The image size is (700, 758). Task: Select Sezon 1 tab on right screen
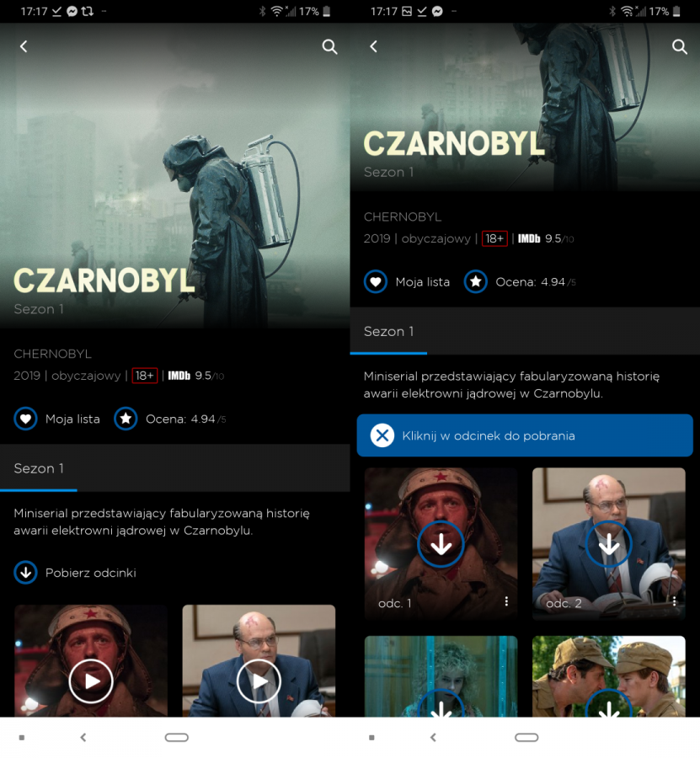tap(388, 332)
